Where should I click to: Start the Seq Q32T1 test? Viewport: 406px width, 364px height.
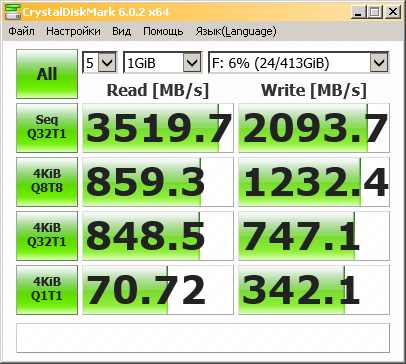47,128
